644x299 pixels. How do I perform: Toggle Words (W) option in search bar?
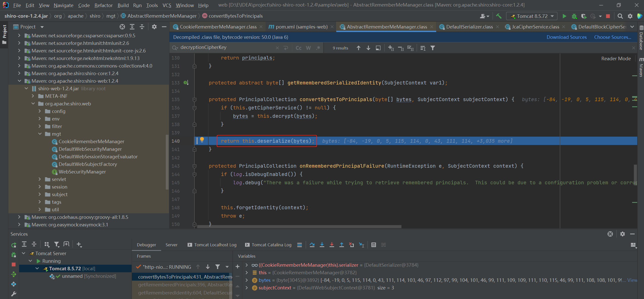click(308, 48)
